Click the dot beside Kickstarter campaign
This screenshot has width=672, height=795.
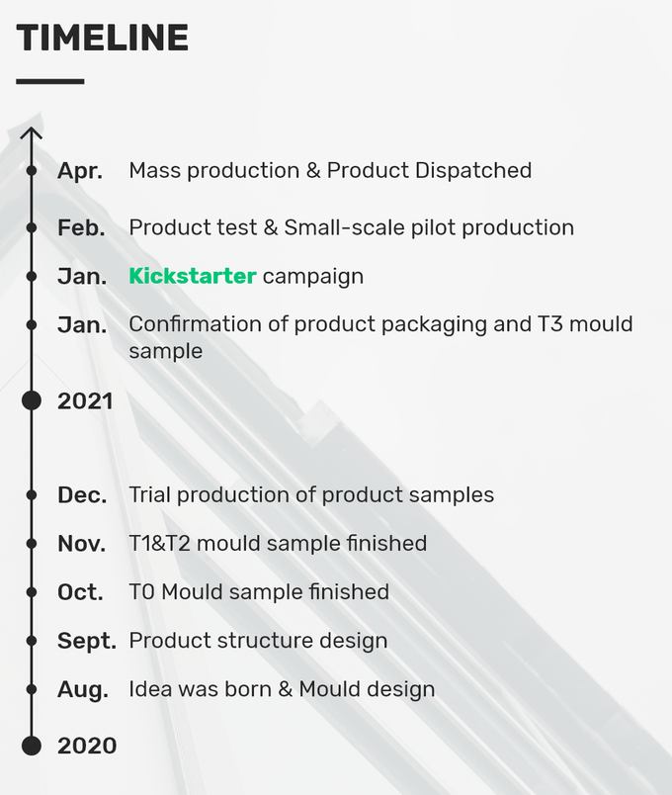tap(32, 276)
